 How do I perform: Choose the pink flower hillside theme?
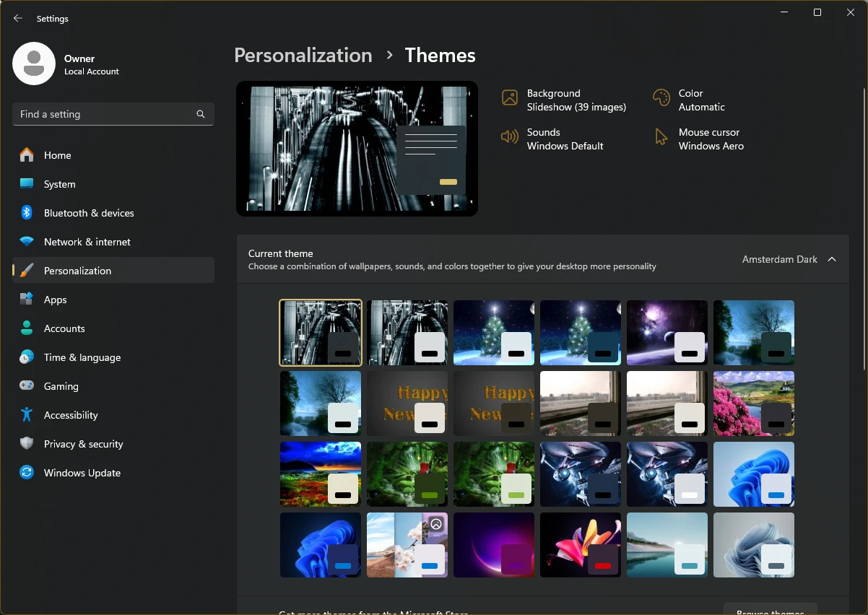pos(754,404)
